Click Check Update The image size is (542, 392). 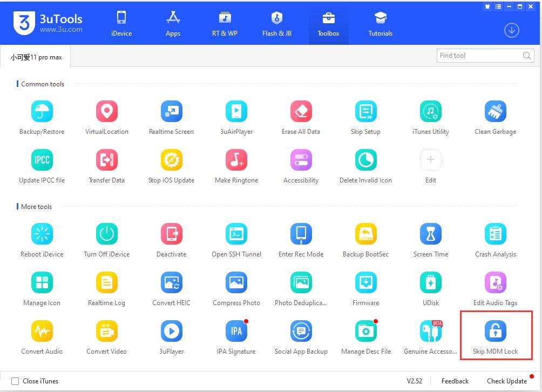tap(507, 381)
